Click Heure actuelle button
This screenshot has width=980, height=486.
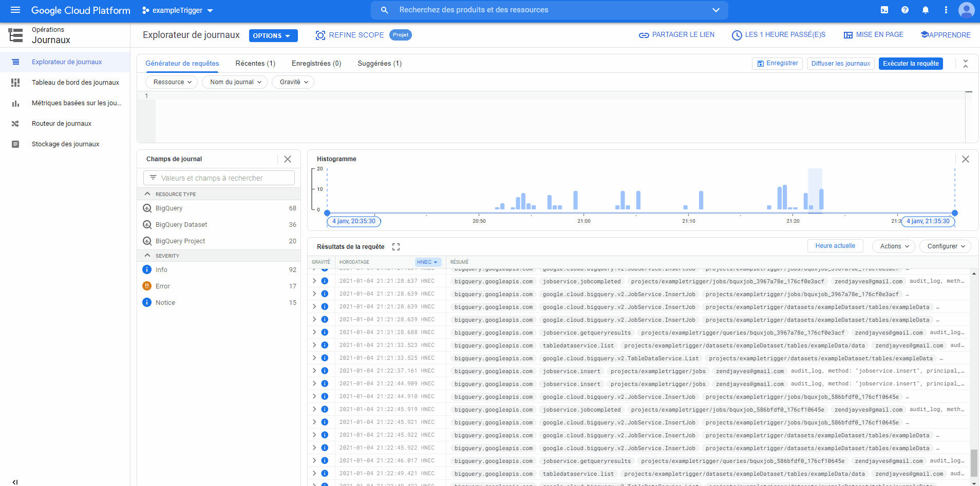tap(835, 246)
